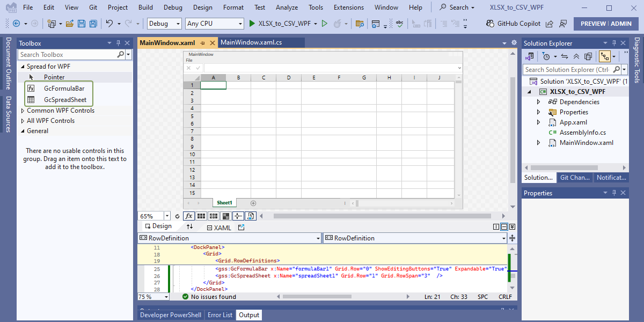Open the right RowDefinition dropdown

(503, 238)
